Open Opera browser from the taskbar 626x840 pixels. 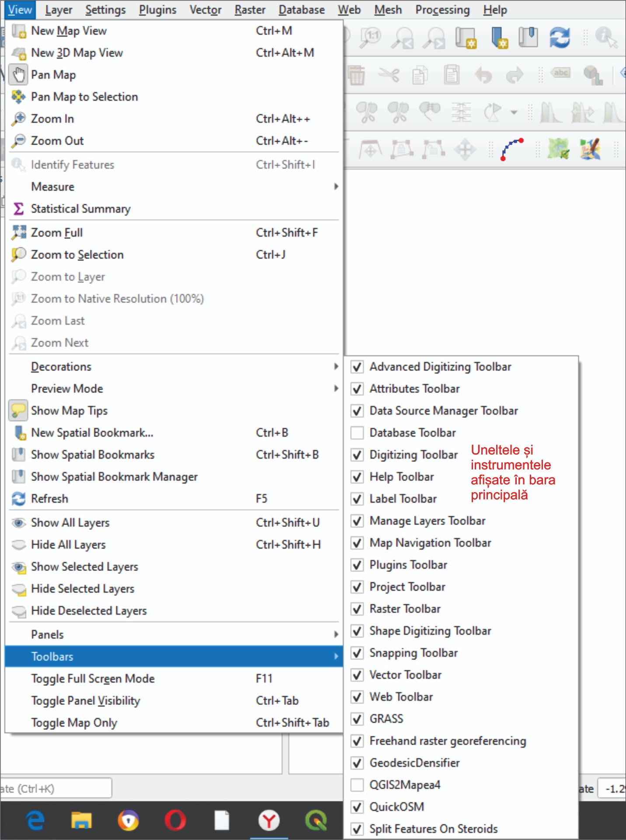click(175, 821)
